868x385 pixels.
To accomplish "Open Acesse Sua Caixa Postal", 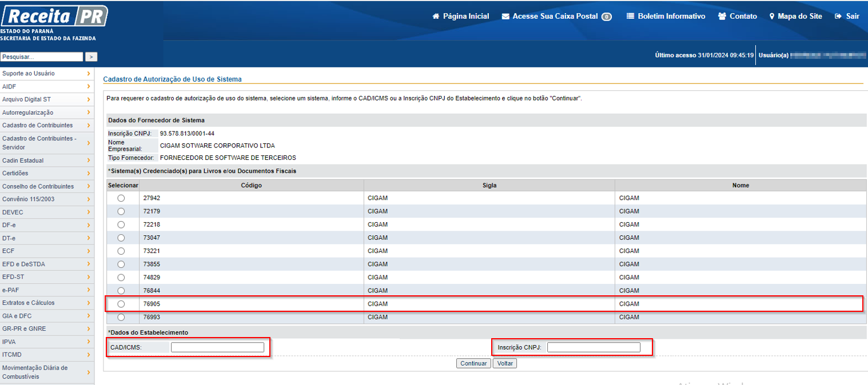I will point(556,17).
